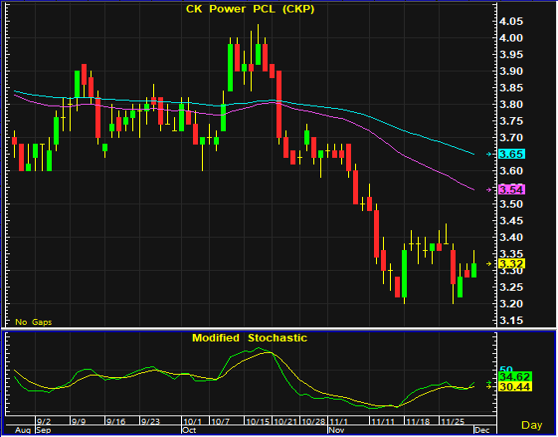
Task: Click the 3.50 price axis label
Action: pos(511,204)
